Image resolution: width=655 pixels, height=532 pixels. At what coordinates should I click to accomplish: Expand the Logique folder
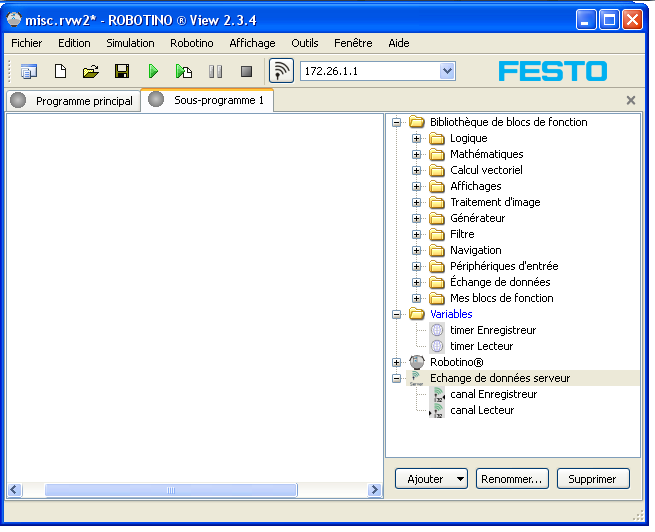416,138
